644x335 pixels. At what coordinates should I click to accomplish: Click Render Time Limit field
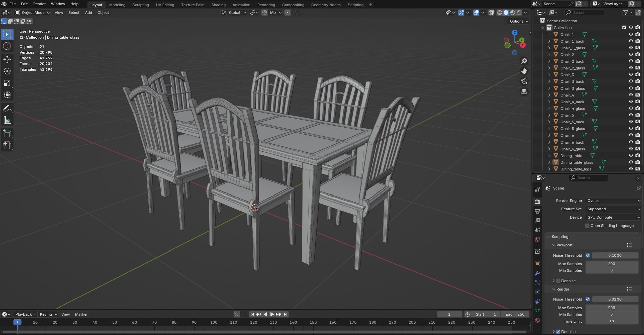[x=611, y=321]
